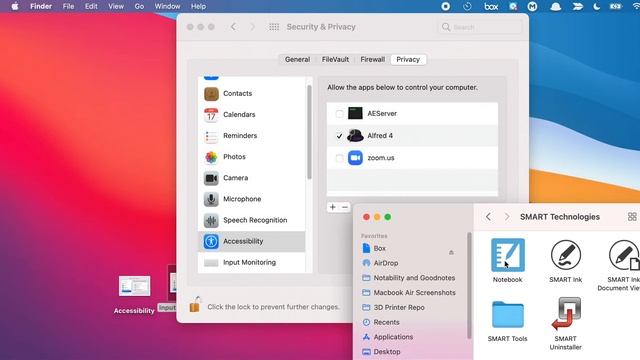640x360 pixels.
Task: Click the Box menu bar icon
Action: (491, 7)
